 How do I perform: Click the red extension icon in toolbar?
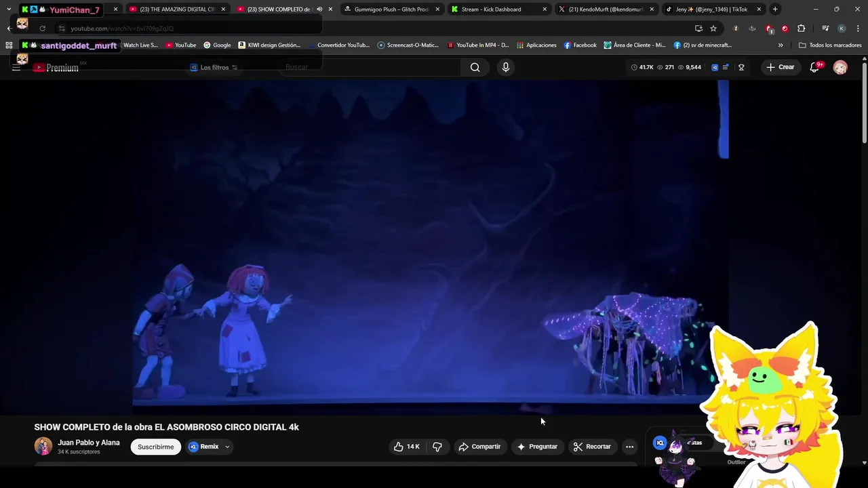[785, 28]
